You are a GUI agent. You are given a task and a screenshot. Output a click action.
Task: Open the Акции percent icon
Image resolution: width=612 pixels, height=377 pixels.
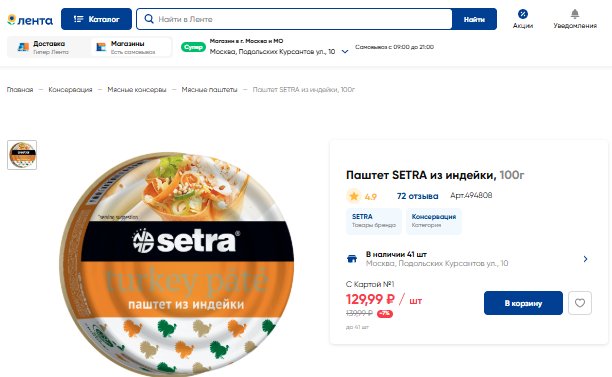(523, 14)
